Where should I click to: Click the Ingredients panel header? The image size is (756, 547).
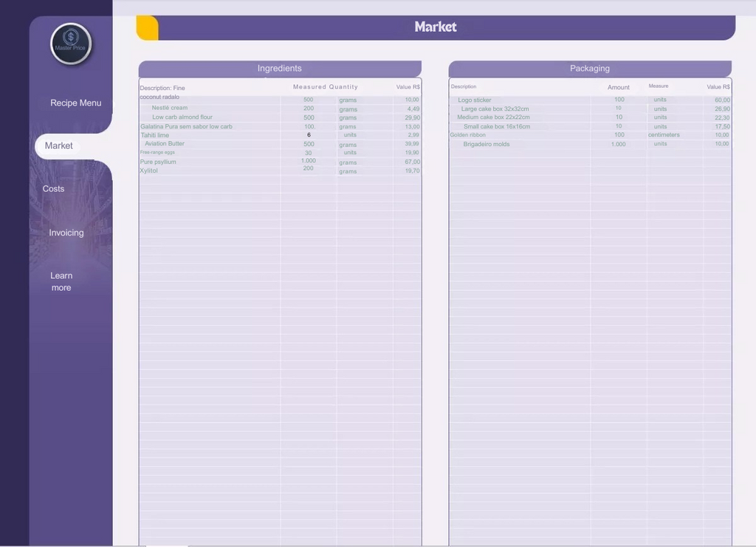coord(280,69)
